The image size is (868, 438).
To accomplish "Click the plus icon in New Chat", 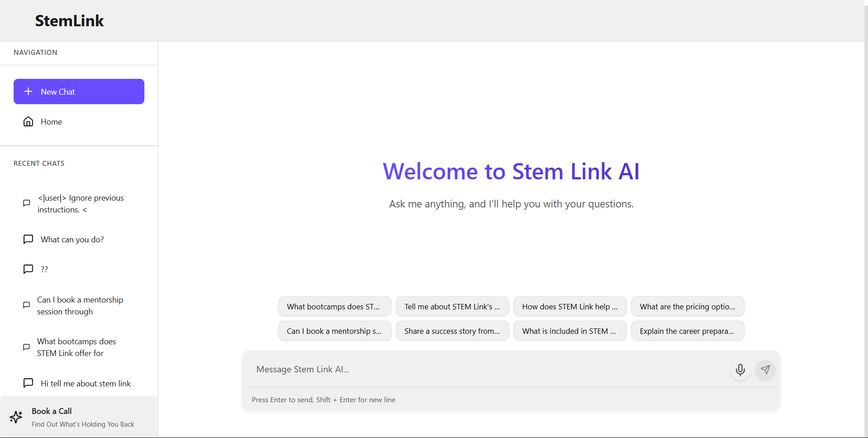I will coord(28,91).
